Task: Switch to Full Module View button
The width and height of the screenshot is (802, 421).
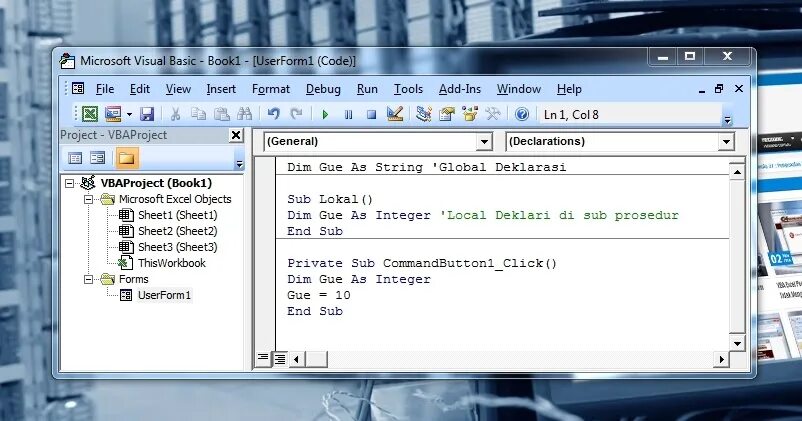Action: [x=280, y=359]
